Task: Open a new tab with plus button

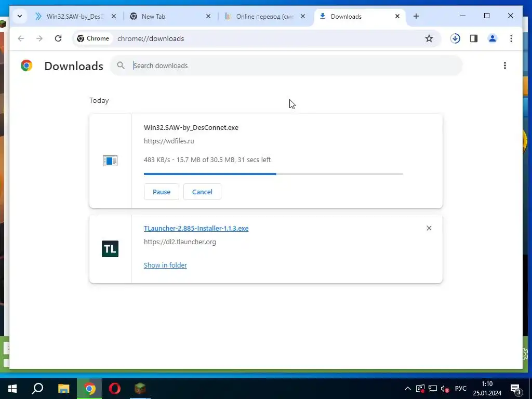Action: pos(416,16)
